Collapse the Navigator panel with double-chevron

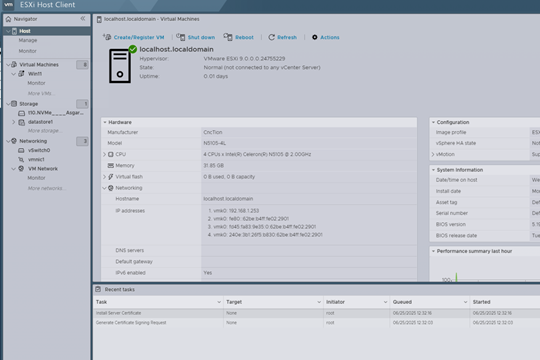(83, 19)
